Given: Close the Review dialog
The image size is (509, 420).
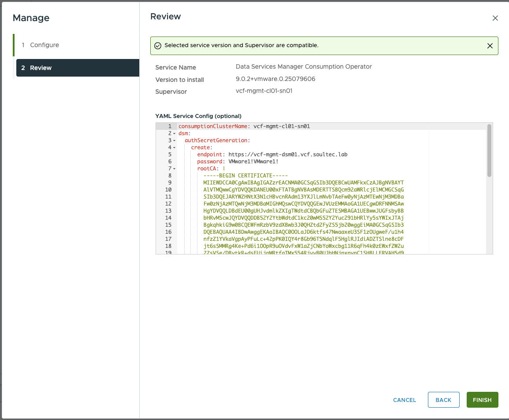Looking at the screenshot, I should [x=495, y=18].
